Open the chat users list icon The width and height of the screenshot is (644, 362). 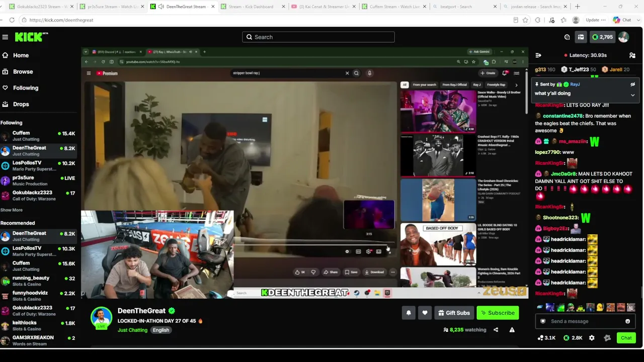(632, 55)
